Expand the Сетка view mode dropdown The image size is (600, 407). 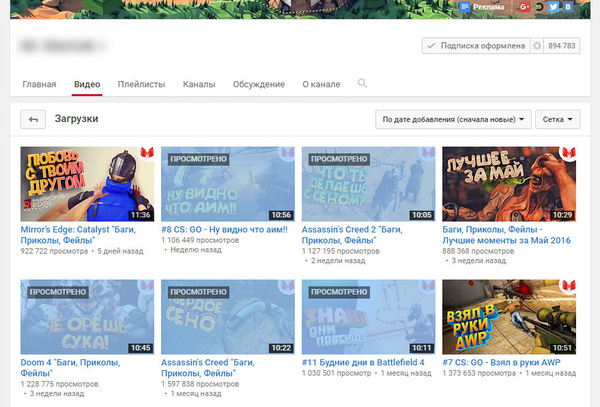558,120
